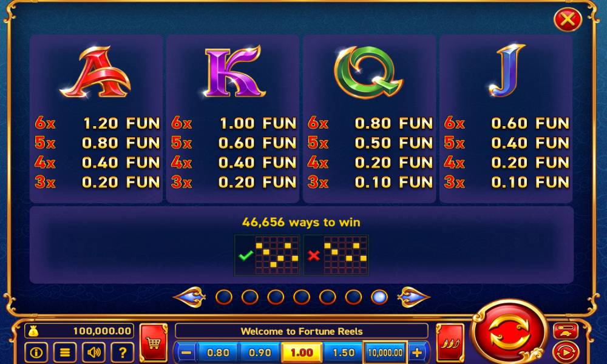This screenshot has width=607, height=364.
Task: Increase bet with the plus button
Action: click(x=418, y=352)
